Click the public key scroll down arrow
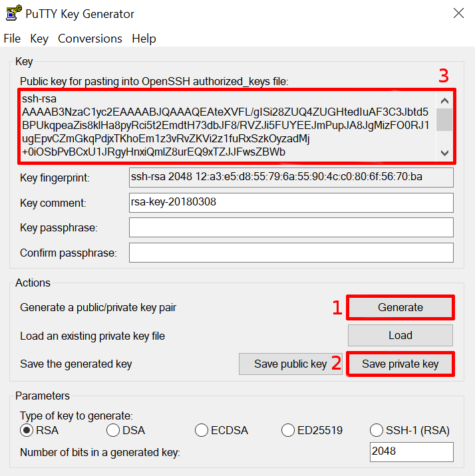This screenshot has width=475, height=476. pos(444,153)
